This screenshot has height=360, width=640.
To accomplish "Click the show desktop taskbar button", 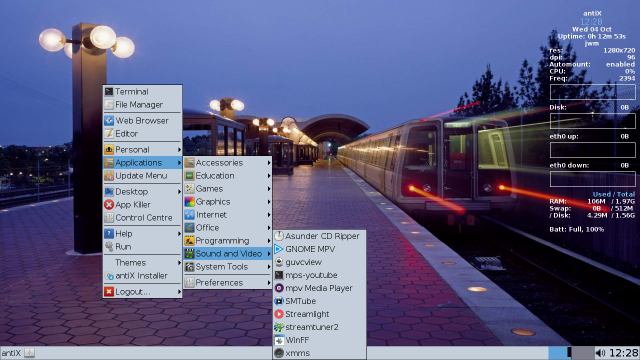I will (29, 353).
